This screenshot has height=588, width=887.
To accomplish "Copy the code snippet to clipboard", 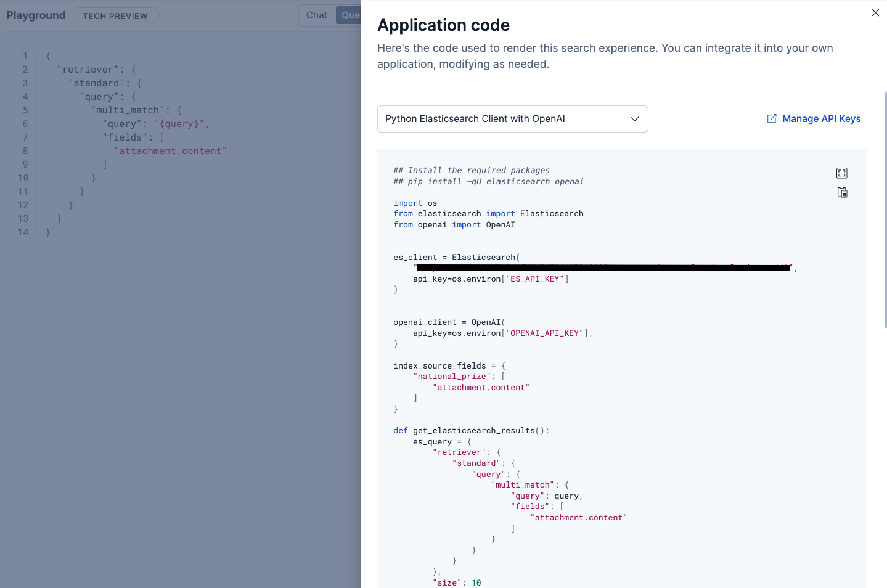I will click(842, 192).
